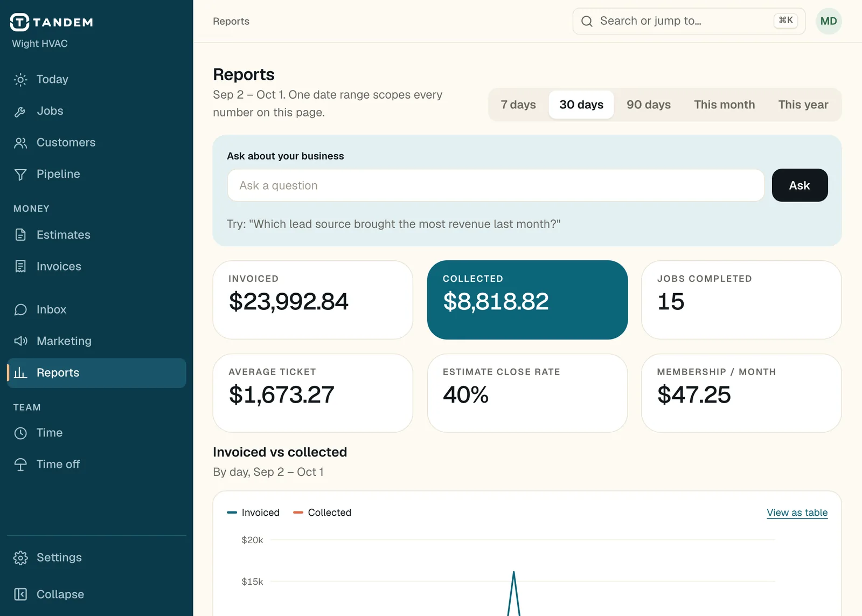This screenshot has height=616, width=862.
Task: Click the Collapse label in sidebar
Action: click(60, 594)
